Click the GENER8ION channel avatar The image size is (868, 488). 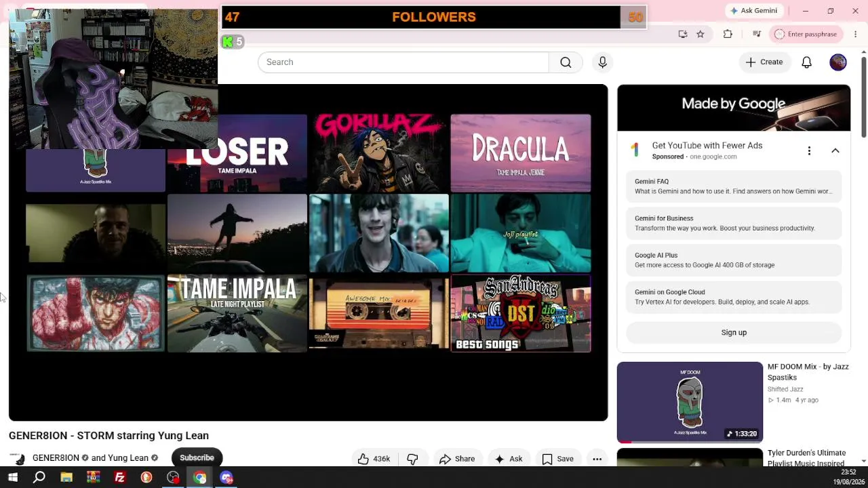[18, 458]
